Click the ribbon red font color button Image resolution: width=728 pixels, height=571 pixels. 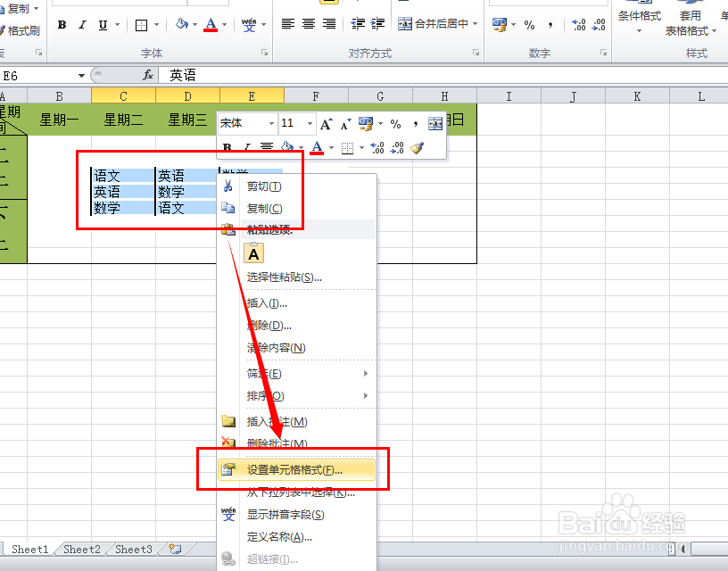(x=211, y=24)
